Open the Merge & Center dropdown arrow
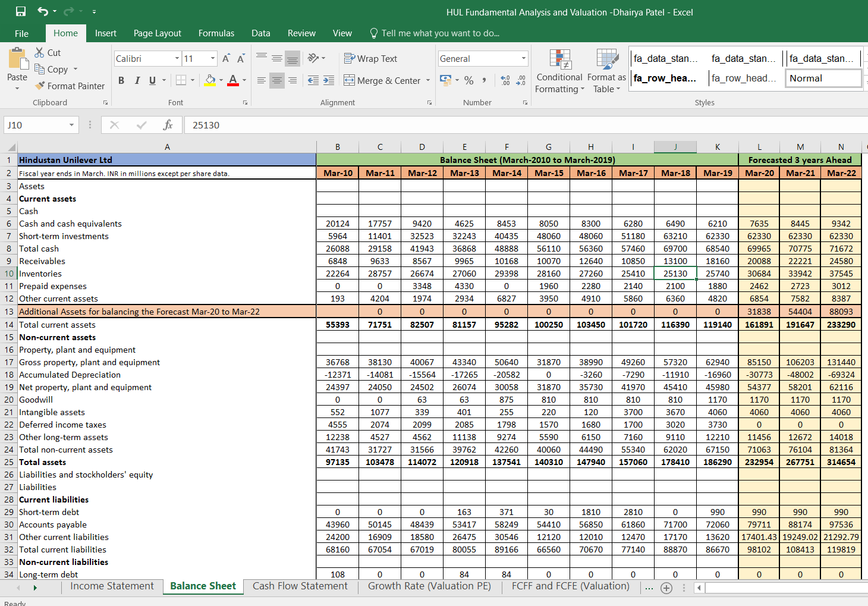 click(428, 80)
